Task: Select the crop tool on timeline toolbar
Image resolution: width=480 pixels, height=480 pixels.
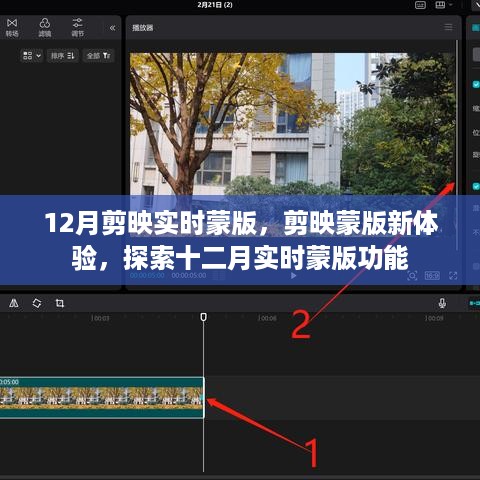Action: click(x=60, y=303)
